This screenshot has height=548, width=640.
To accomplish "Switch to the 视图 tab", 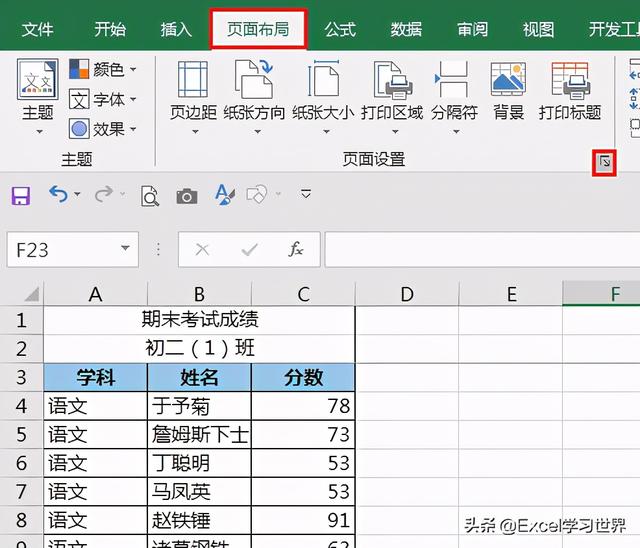I will 538,29.
